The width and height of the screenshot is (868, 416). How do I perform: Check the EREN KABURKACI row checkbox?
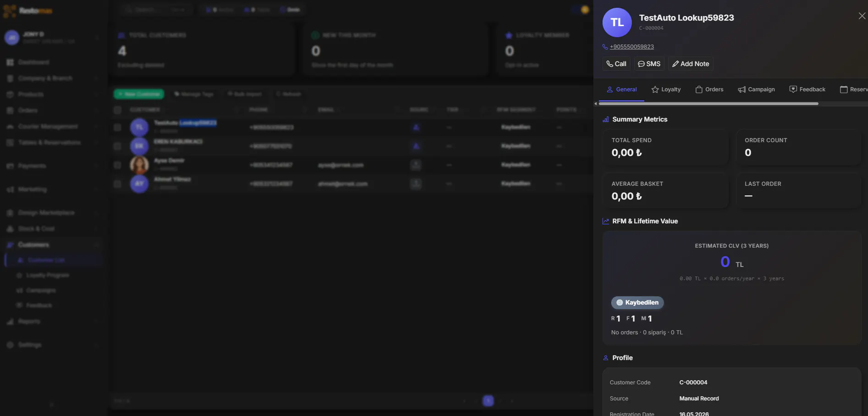click(x=117, y=146)
